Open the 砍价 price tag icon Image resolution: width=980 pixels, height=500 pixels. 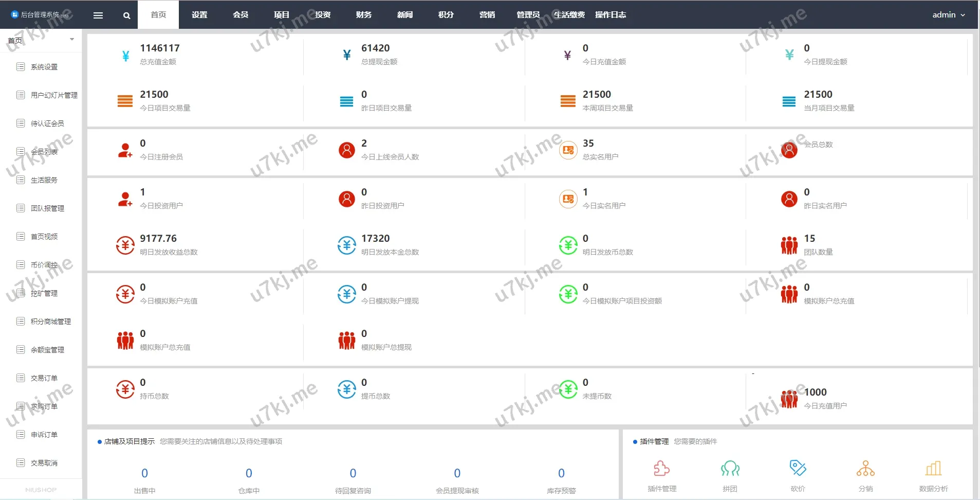click(x=798, y=468)
